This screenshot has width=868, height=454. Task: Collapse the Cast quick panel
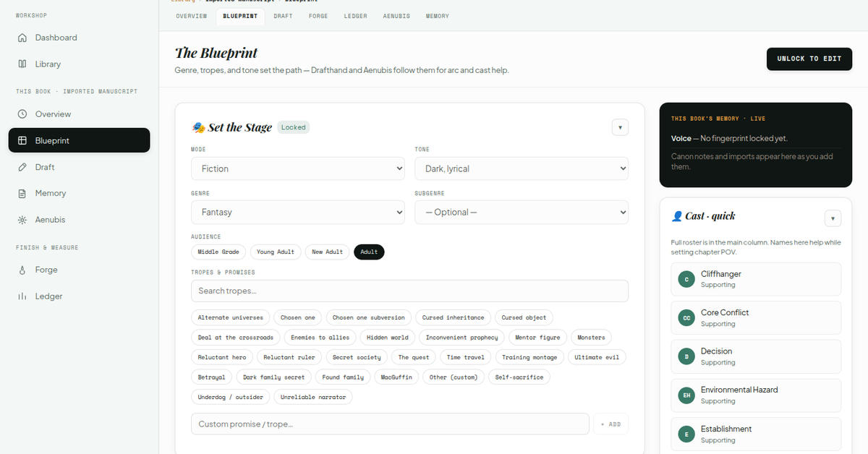833,218
